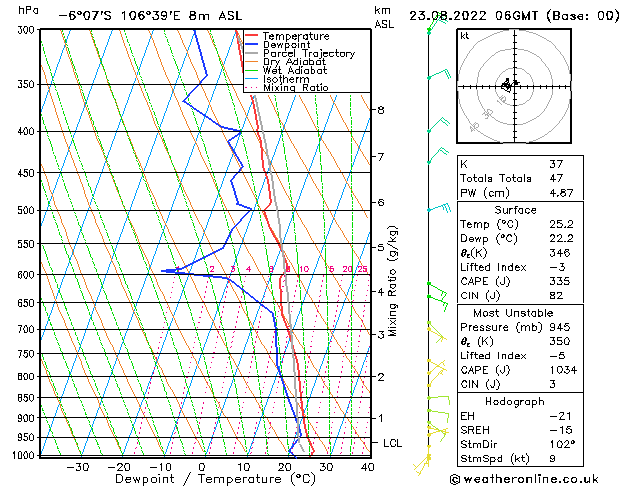Select the 'Dry Adiabat' legend entry

click(x=294, y=62)
